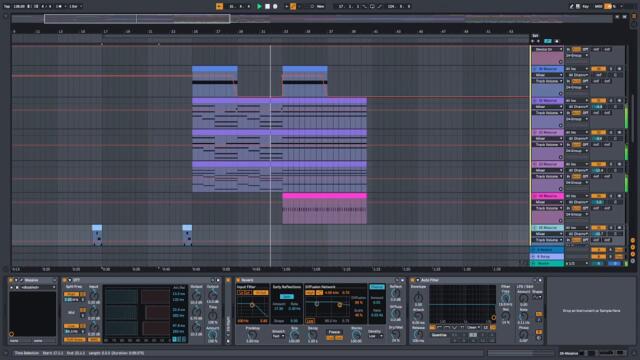The image size is (640, 360).
Task: Open Auto Filter's Clean circuit menu
Action: point(473,327)
